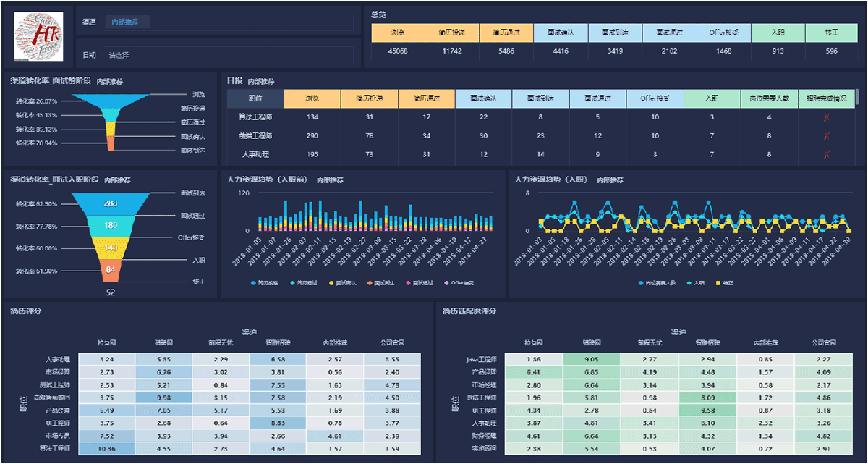Toggle 转正 legend in onboarding trend chart
Screen dimensions: 868x464
pos(726,282)
